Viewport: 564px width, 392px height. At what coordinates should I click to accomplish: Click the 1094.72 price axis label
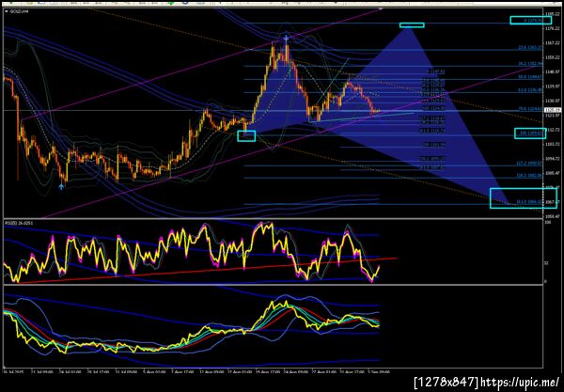553,159
